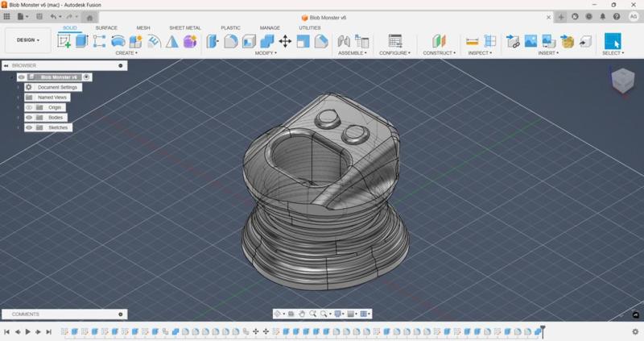The image size is (644, 341).
Task: Open the MODIFY dropdown menu
Action: pyautogui.click(x=265, y=53)
